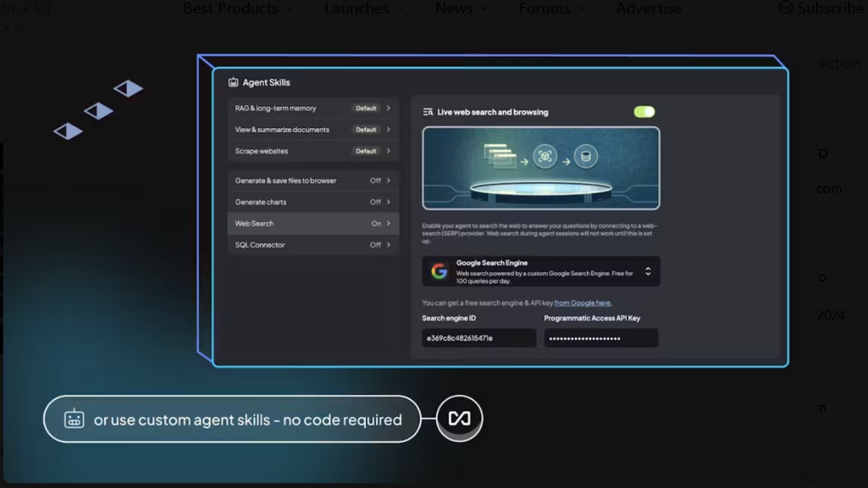Click the Programmatic Access API Key field
Image resolution: width=868 pixels, height=488 pixels.
coord(601,338)
